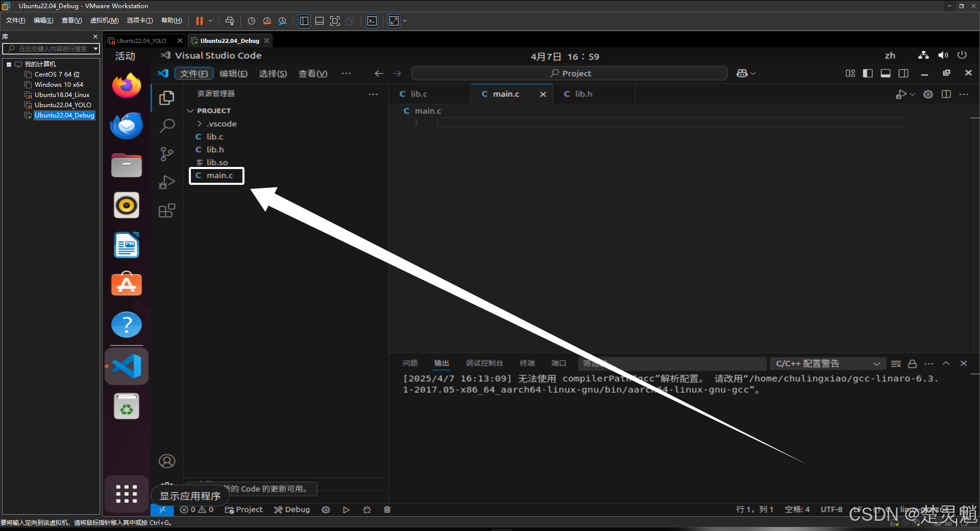
Task: Open the remote window status bar icon
Action: point(162,510)
